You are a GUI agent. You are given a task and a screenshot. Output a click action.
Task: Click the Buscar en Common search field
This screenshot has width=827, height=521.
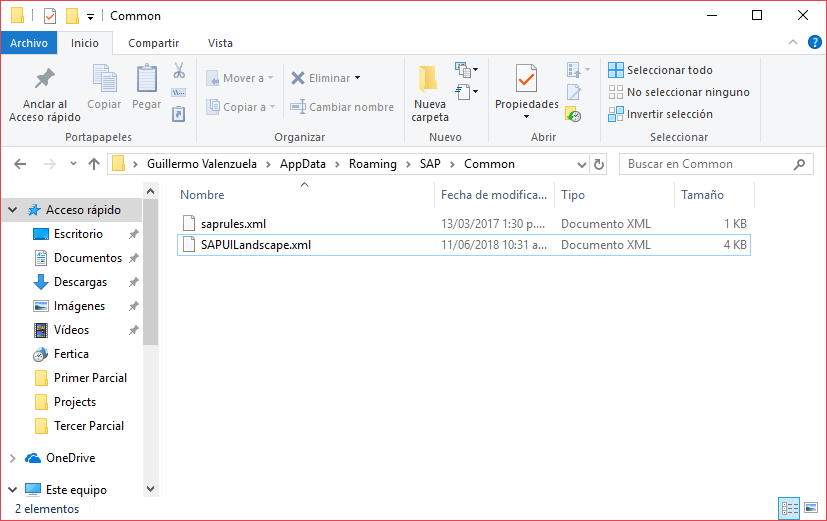click(x=710, y=164)
